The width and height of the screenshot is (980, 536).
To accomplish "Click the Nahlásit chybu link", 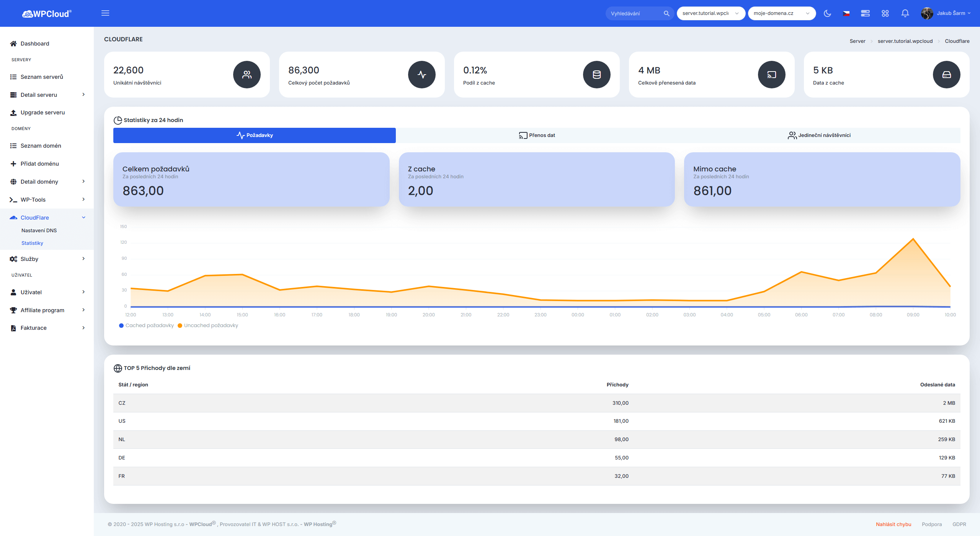I will pyautogui.click(x=893, y=524).
